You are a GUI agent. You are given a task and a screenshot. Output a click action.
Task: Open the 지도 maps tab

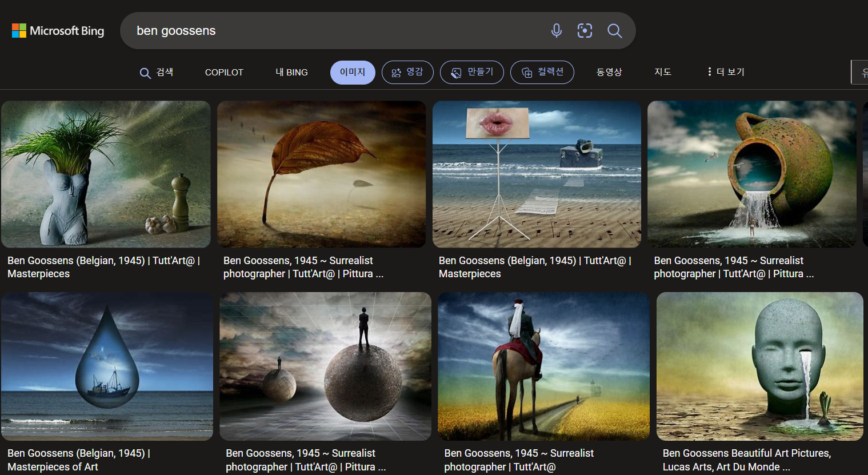[x=663, y=72]
